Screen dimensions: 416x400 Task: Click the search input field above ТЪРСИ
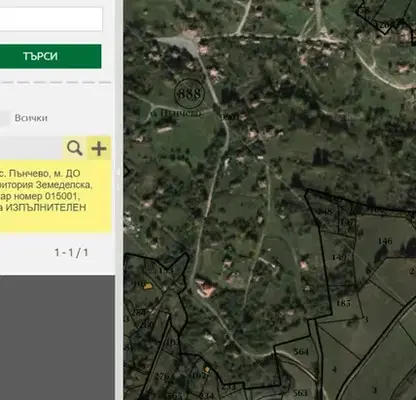point(51,19)
